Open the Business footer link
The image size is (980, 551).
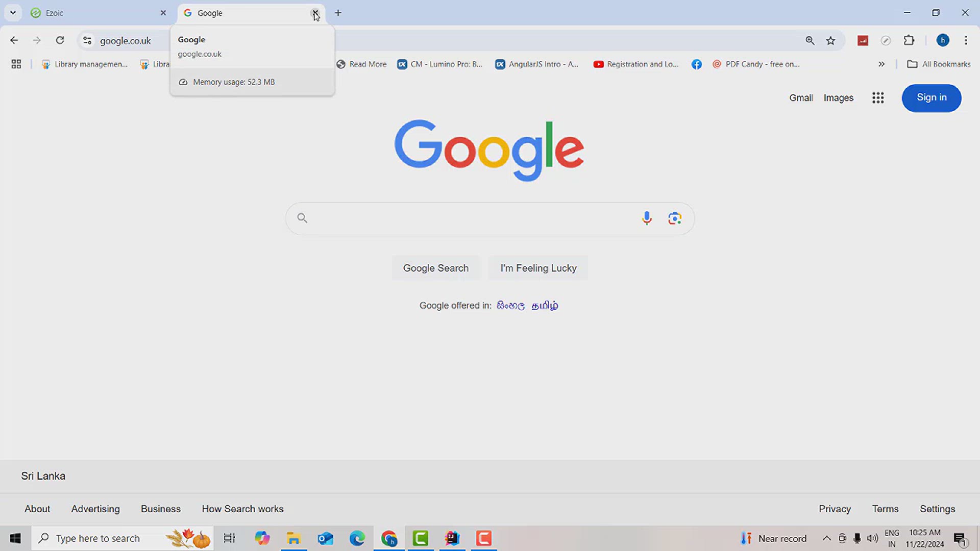[161, 509]
